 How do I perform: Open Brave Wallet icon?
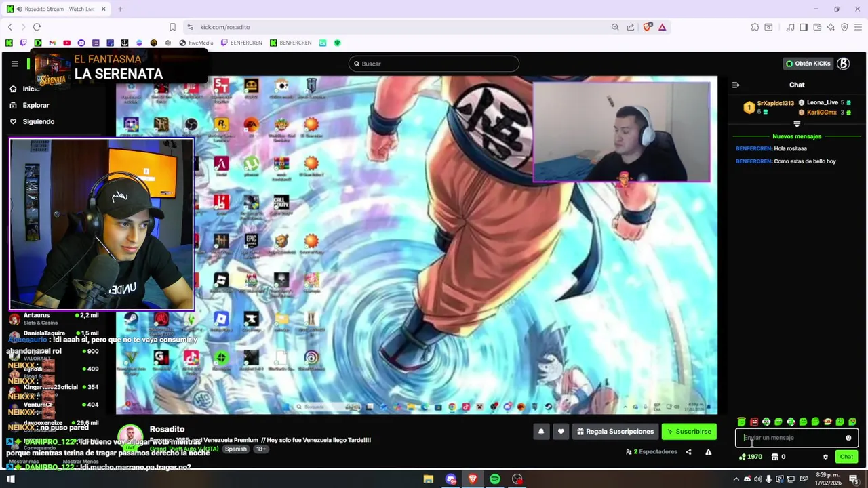click(x=817, y=27)
